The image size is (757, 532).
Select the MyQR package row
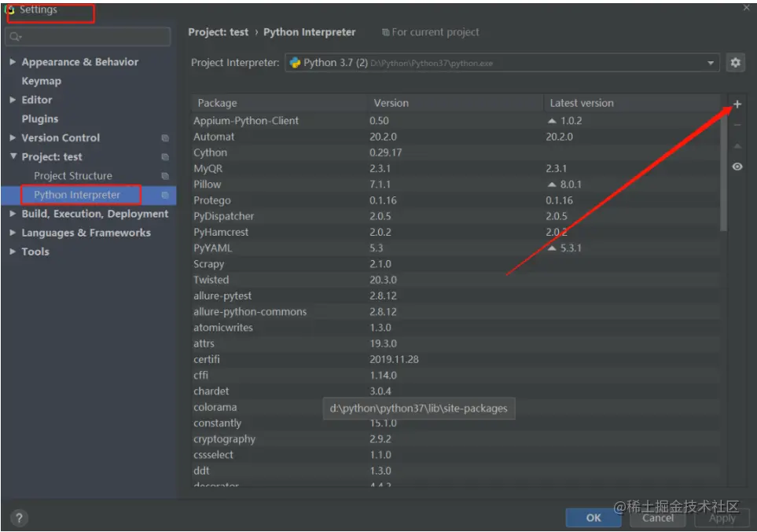tap(455, 168)
